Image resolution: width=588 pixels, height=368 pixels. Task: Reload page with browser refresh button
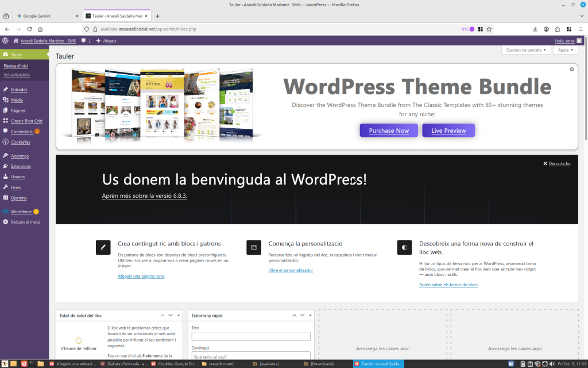(29, 29)
